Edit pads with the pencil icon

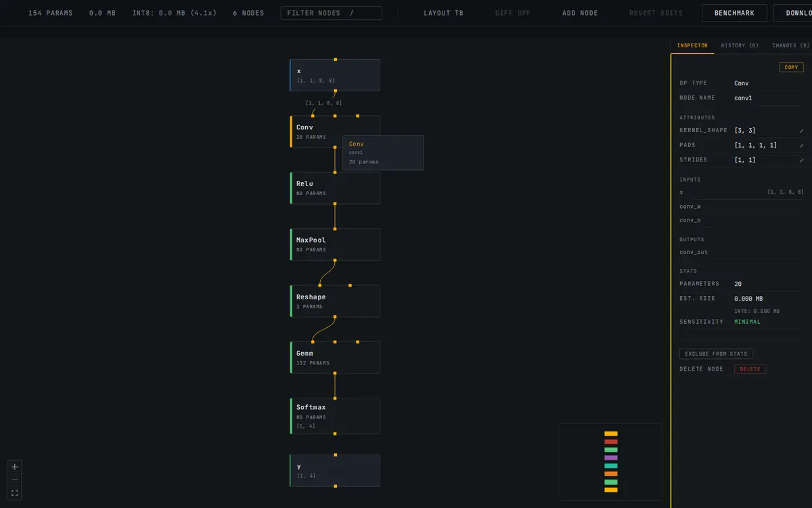coord(802,146)
